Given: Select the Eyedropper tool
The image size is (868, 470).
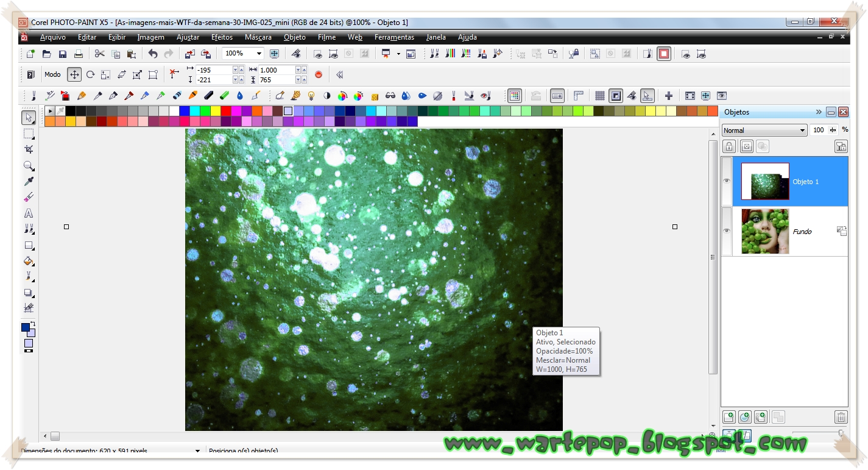Looking at the screenshot, I should 29,181.
